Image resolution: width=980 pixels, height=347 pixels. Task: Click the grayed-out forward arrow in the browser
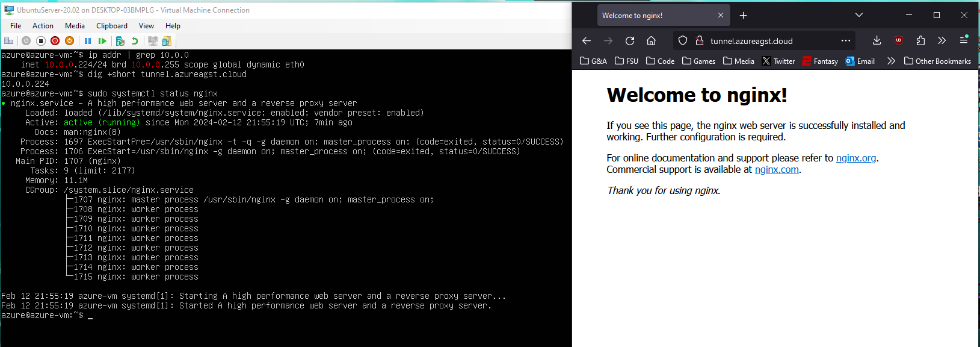click(608, 41)
